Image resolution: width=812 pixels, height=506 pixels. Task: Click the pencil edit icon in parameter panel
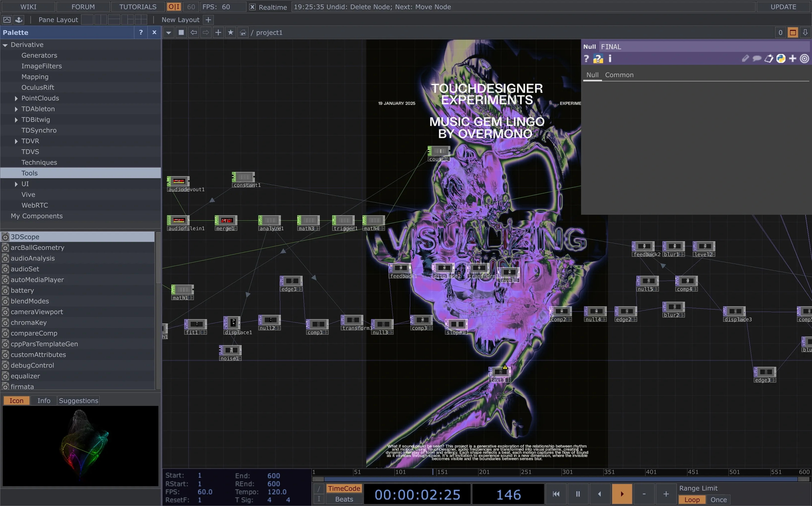745,59
